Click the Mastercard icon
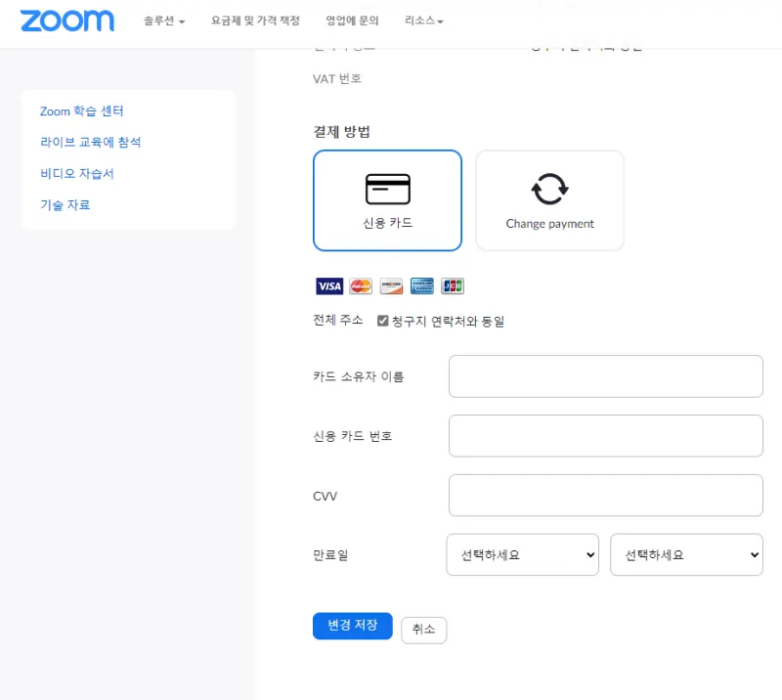The width and height of the screenshot is (782, 700). (360, 285)
